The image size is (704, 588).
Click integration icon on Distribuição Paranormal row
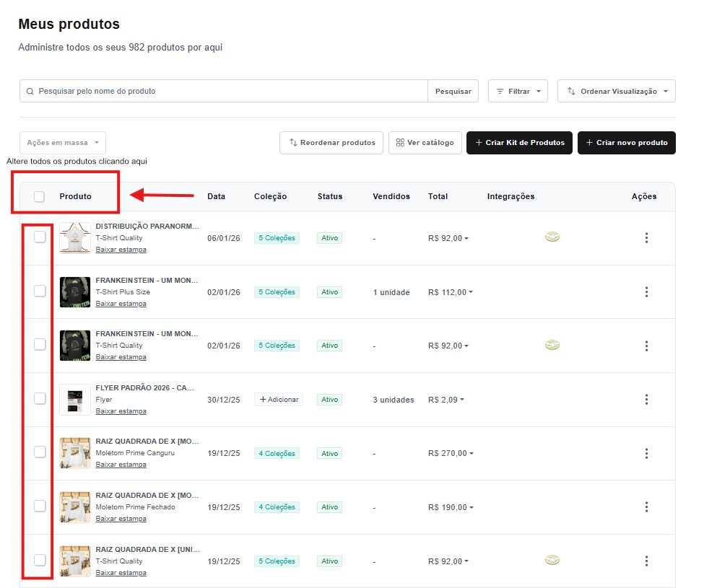point(552,237)
